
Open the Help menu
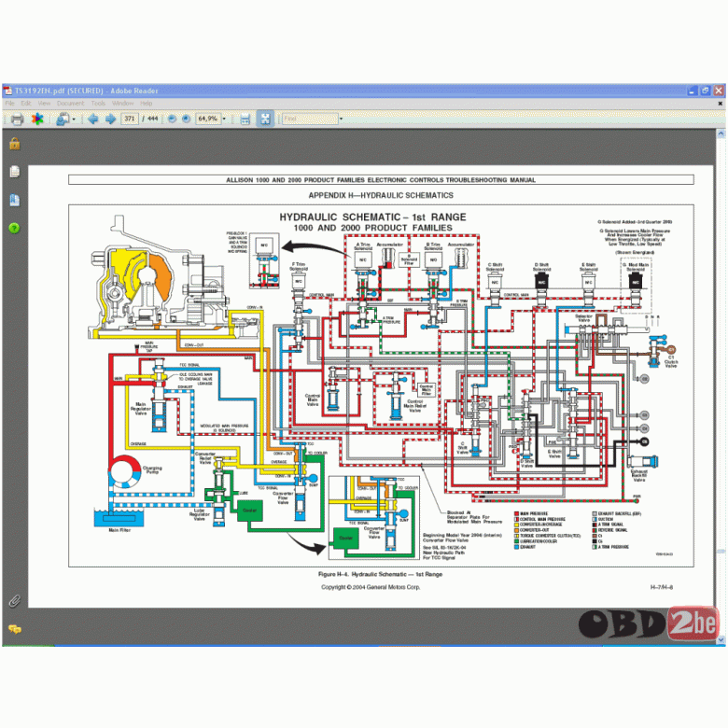[x=147, y=104]
